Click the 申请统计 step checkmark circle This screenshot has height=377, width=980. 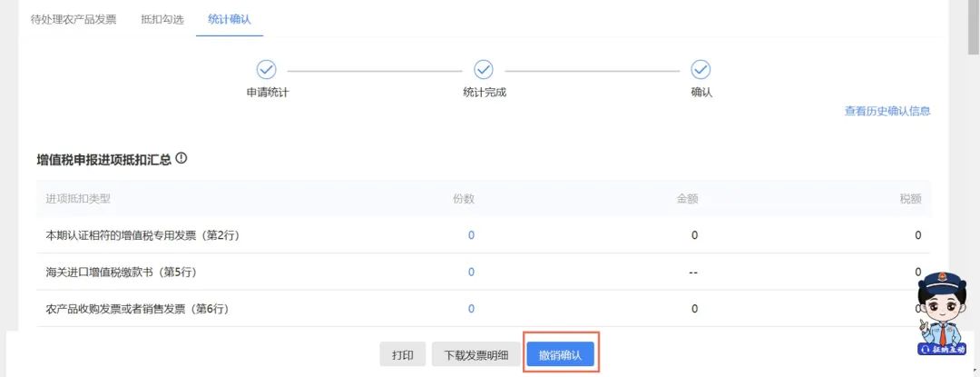click(267, 70)
